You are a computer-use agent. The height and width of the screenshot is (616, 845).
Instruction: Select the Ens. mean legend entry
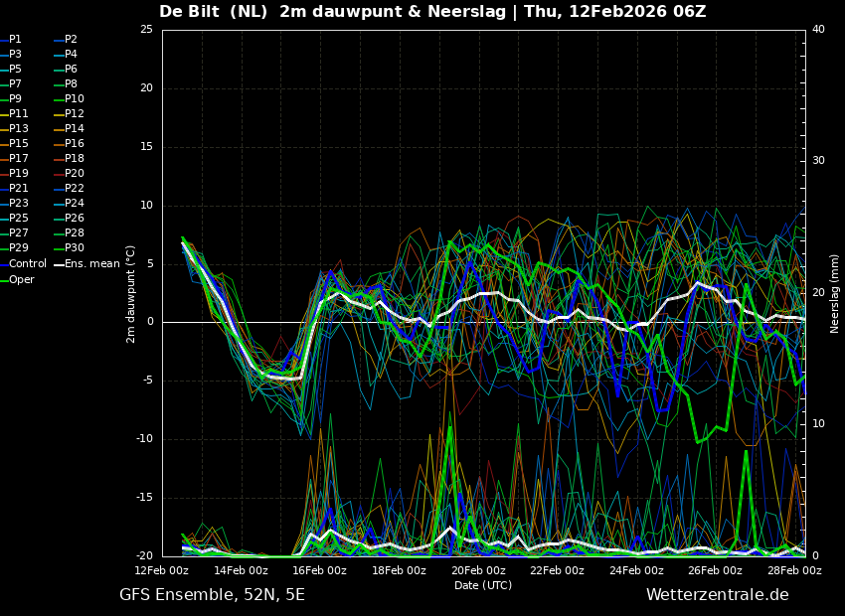(92, 264)
